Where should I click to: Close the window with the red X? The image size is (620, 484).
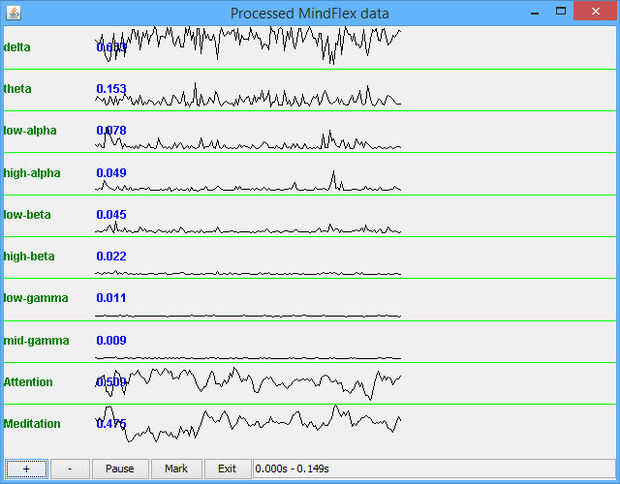click(x=595, y=11)
